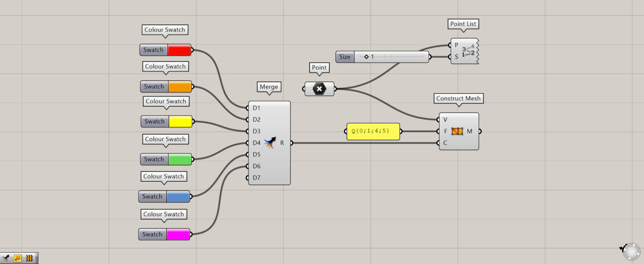Open the blue colour swatch
644x264 pixels.
click(x=178, y=197)
